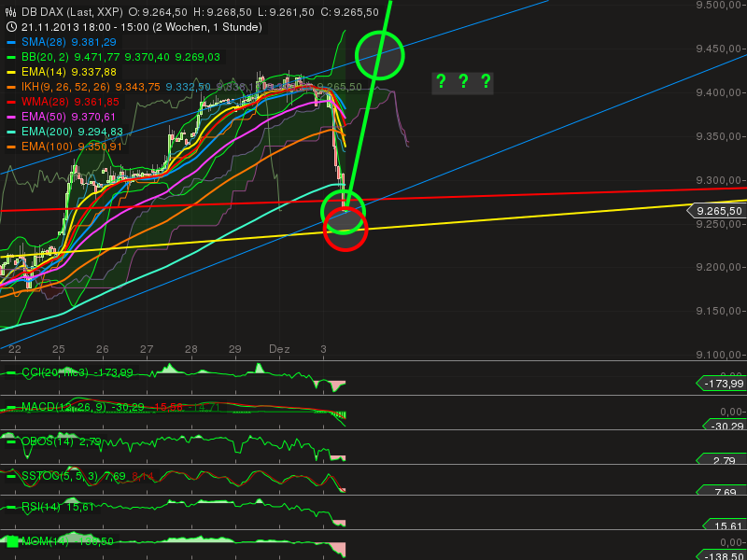Click one of the green question mark buttons
Viewport: 747px width, 560px height.
point(440,82)
